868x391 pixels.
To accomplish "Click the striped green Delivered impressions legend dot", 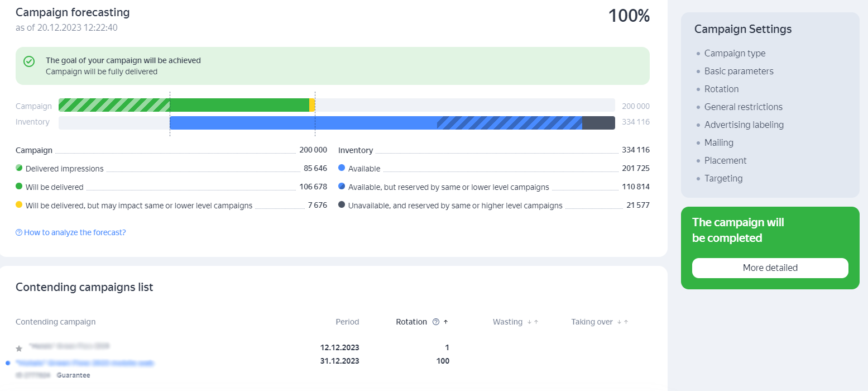I will tap(19, 168).
